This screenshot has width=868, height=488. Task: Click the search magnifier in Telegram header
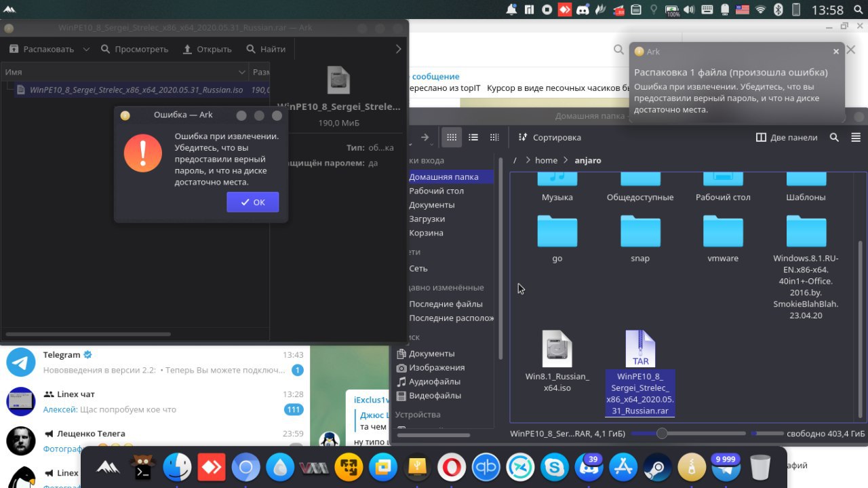coord(618,50)
